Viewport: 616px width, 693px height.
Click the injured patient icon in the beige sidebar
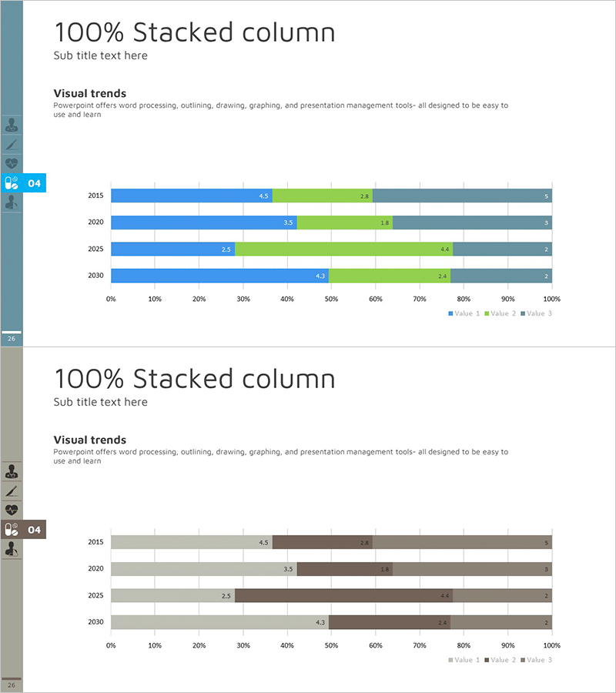coord(12,549)
